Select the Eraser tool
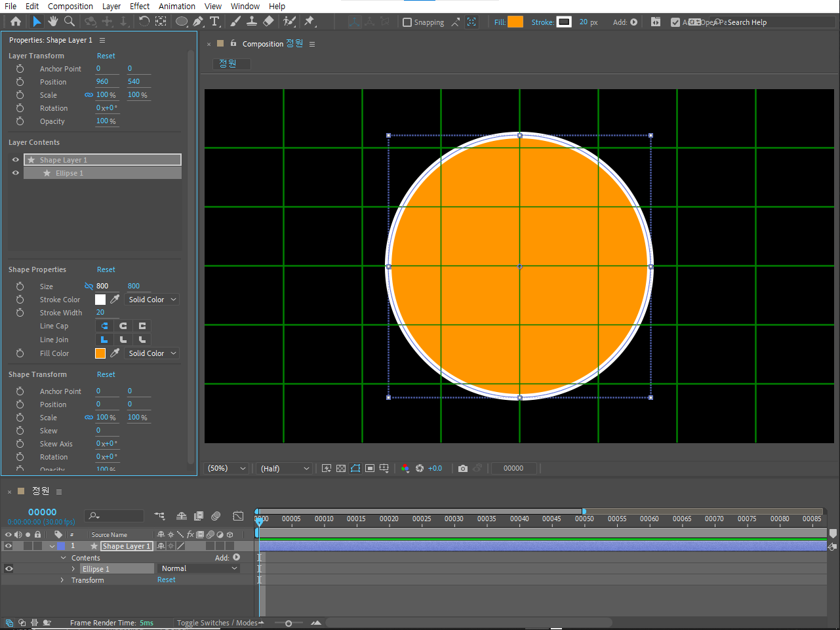The width and height of the screenshot is (840, 630). [268, 22]
